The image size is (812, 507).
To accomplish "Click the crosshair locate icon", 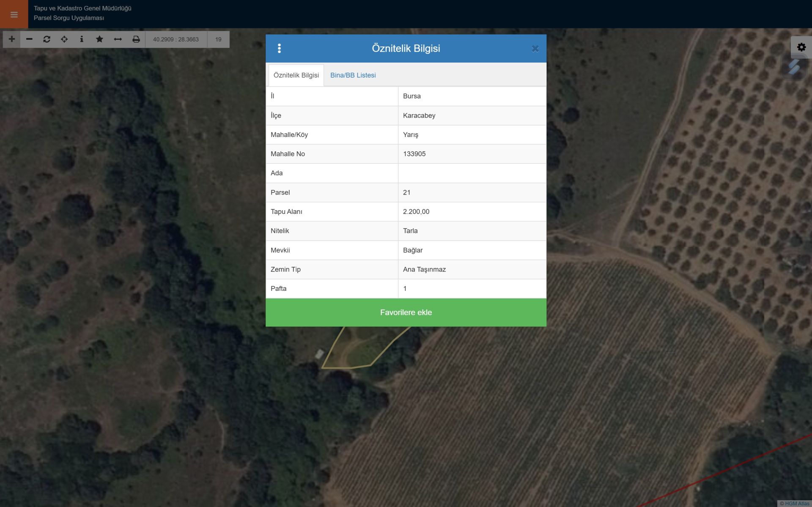I will [x=64, y=39].
